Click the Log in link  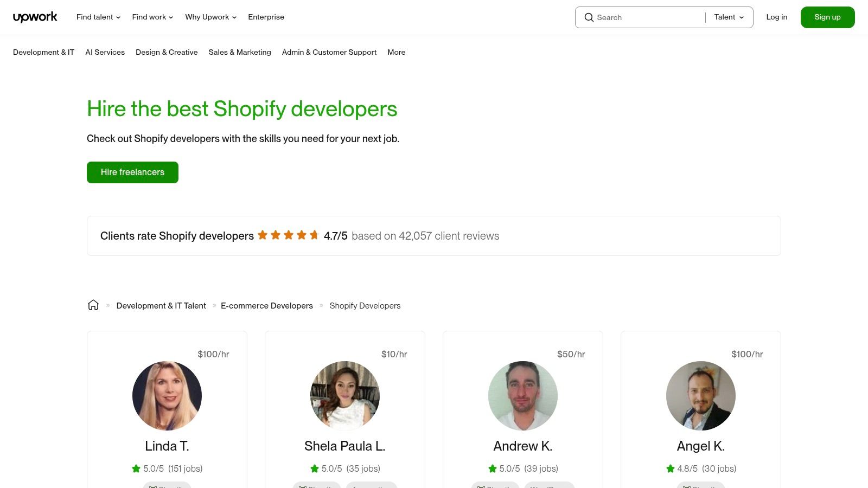(777, 17)
